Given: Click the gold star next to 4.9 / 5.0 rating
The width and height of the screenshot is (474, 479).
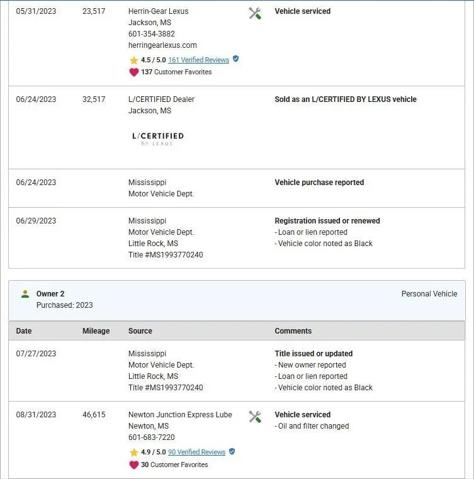Looking at the screenshot, I should tap(134, 452).
